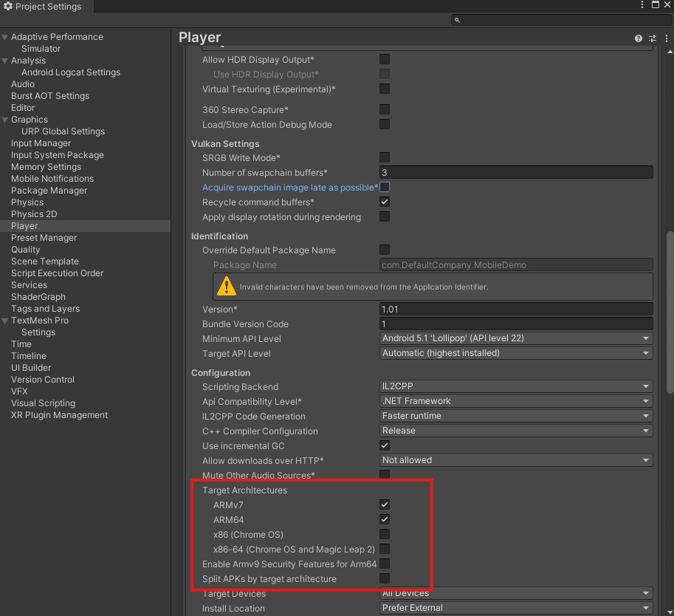Disable Recycle command buffers

coord(385,202)
